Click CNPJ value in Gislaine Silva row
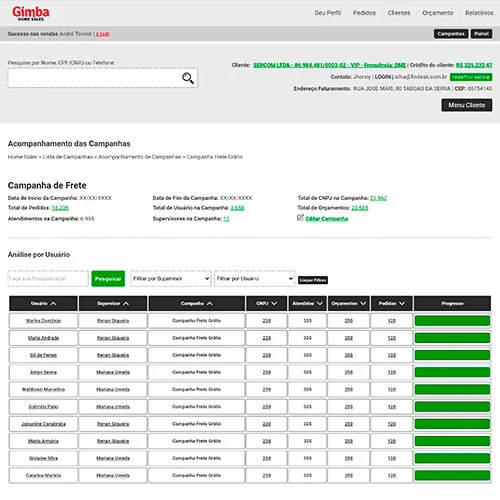 [267, 458]
